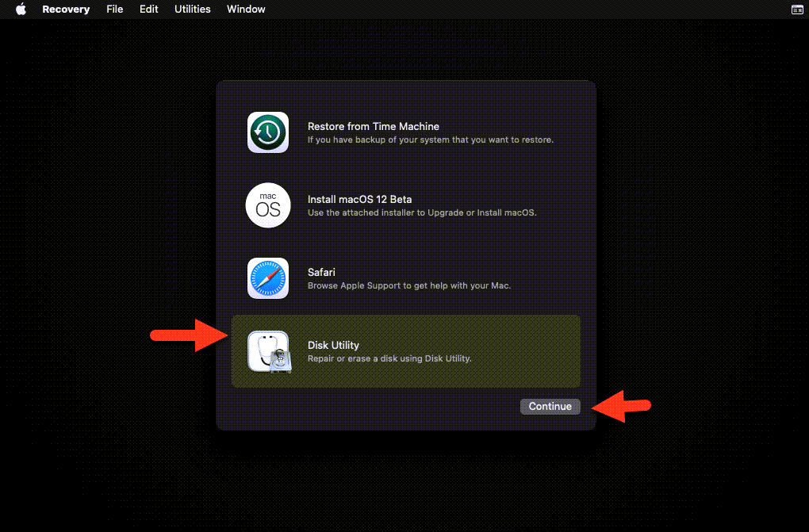Click the Safari compass icon
The width and height of the screenshot is (809, 532).
(267, 278)
